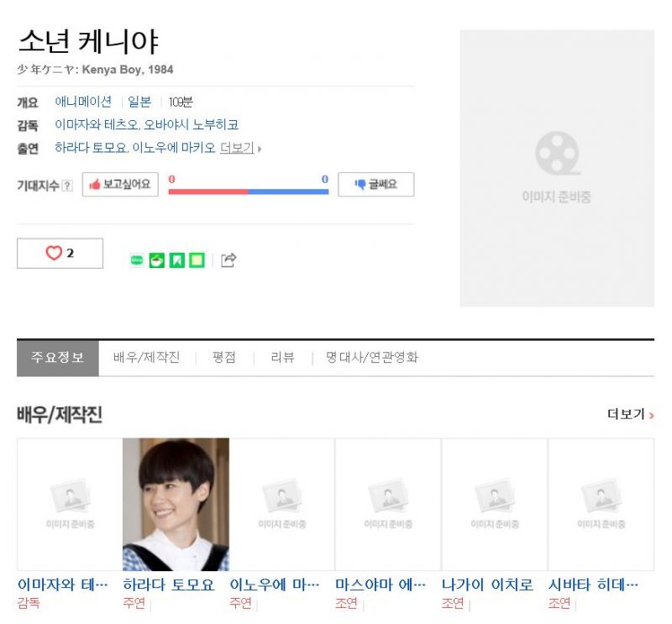Screen dimensions: 672x624
Task: Select the 명대사/연관영화 tab
Action: [371, 357]
